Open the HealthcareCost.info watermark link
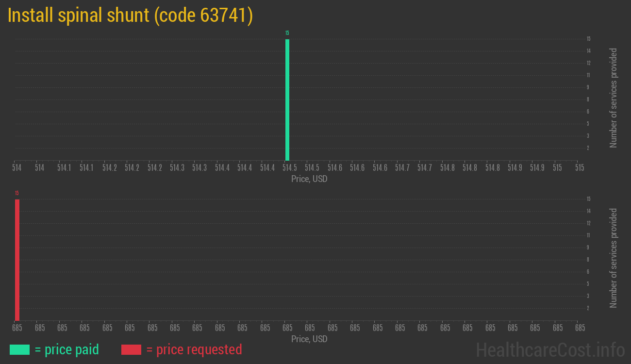This screenshot has width=631, height=364. pyautogui.click(x=550, y=349)
